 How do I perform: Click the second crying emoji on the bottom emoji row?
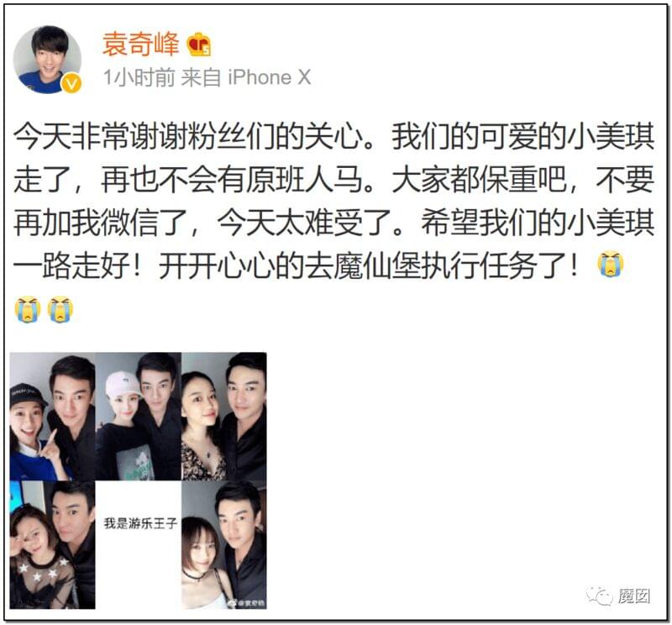click(60, 308)
